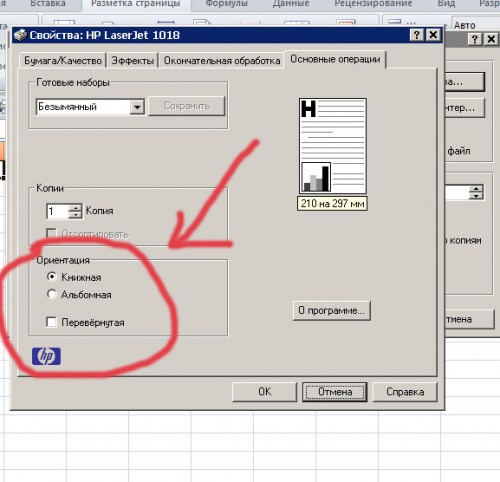Select the Альбомная orientation radio button
This screenshot has height=482, width=500.
(x=51, y=294)
